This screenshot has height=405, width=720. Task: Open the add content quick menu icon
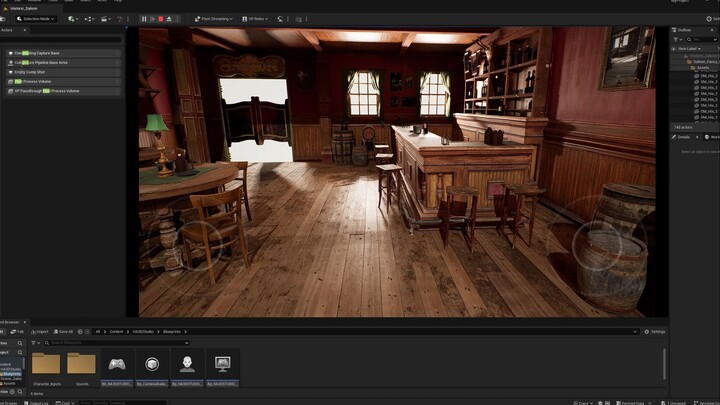73,18
